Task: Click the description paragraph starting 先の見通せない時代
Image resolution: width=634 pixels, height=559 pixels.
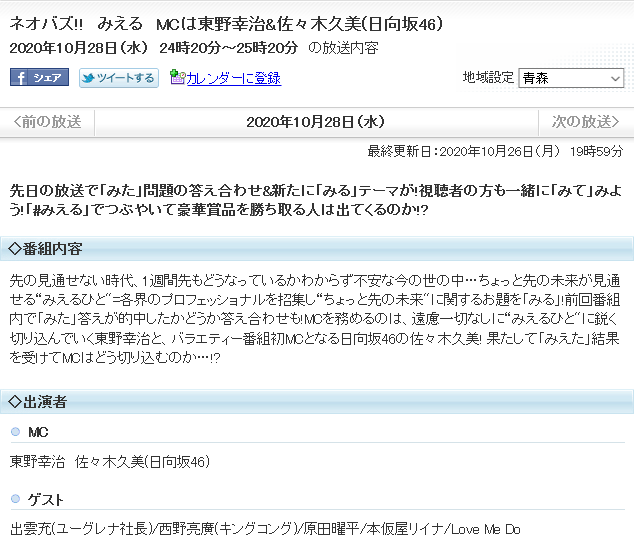Action: click(x=315, y=319)
